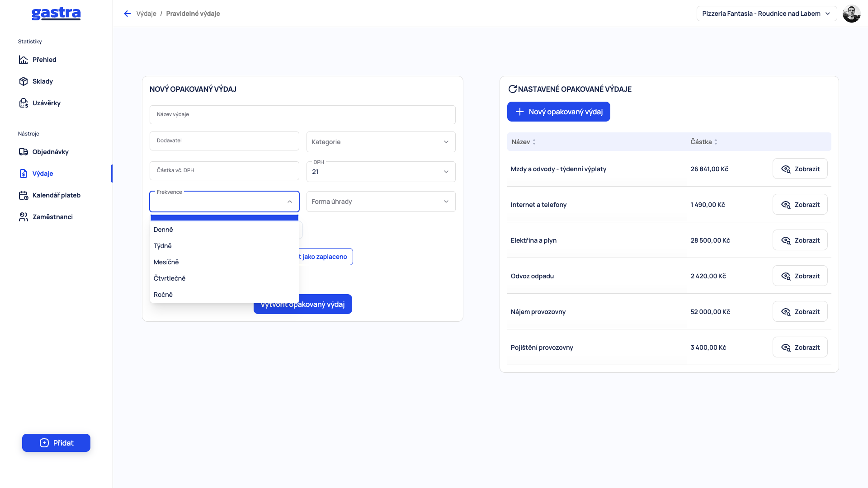
Task: Click the Přidat button in sidebar
Action: [56, 443]
